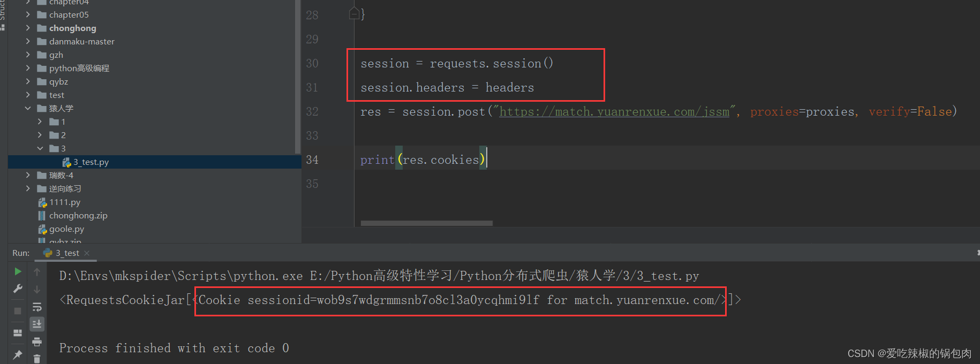Expand the test folder

(x=28, y=95)
